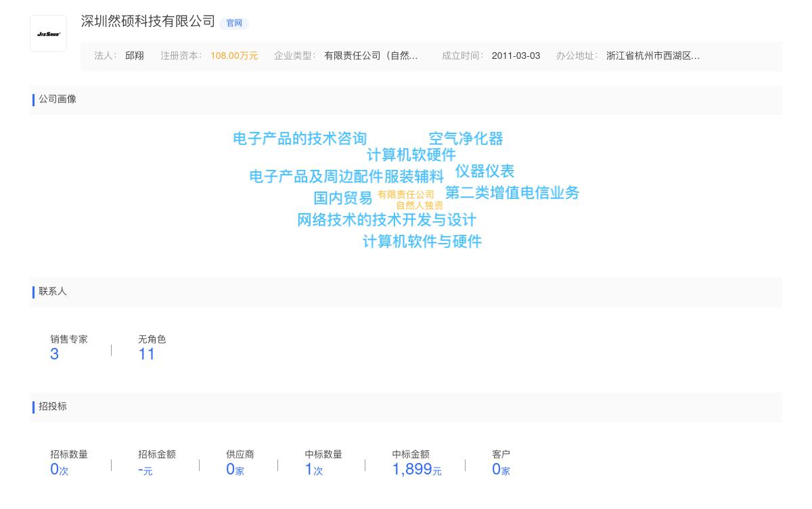Click the 成立时间 field label
The image size is (812, 509).
coord(462,56)
